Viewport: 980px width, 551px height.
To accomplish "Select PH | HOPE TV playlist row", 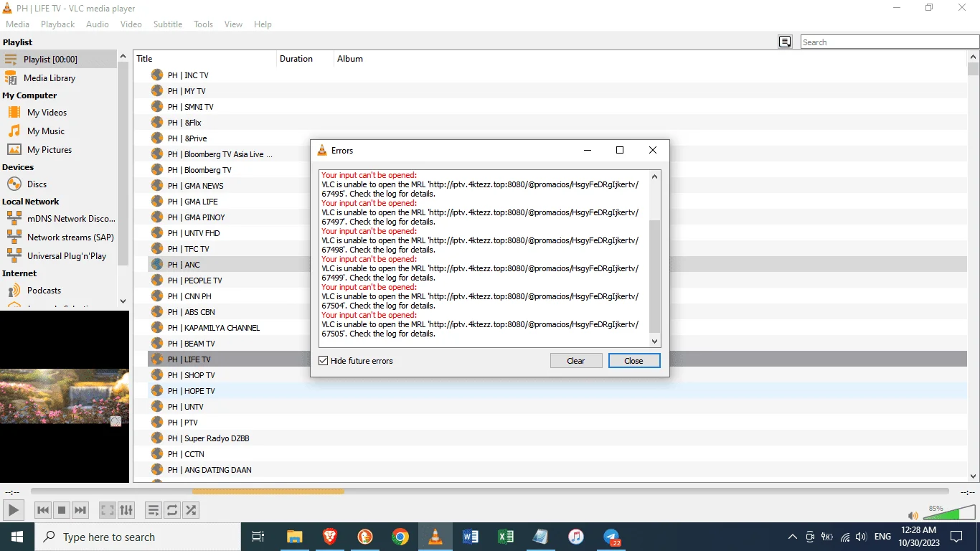I will coord(557,391).
